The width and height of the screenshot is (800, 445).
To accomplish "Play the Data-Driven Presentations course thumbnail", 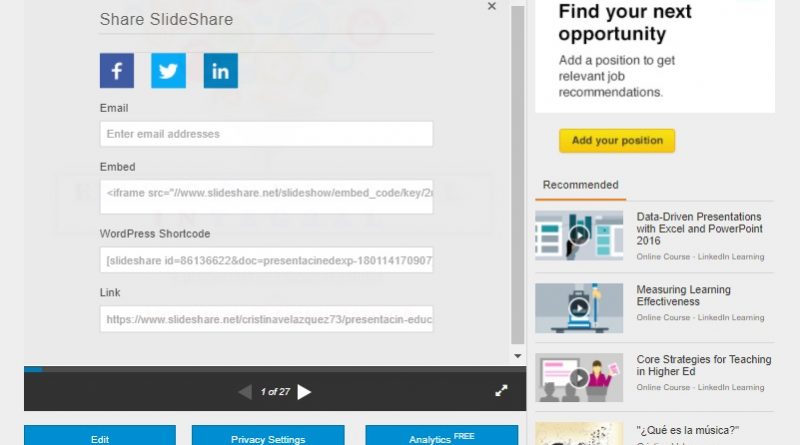I will [x=579, y=235].
